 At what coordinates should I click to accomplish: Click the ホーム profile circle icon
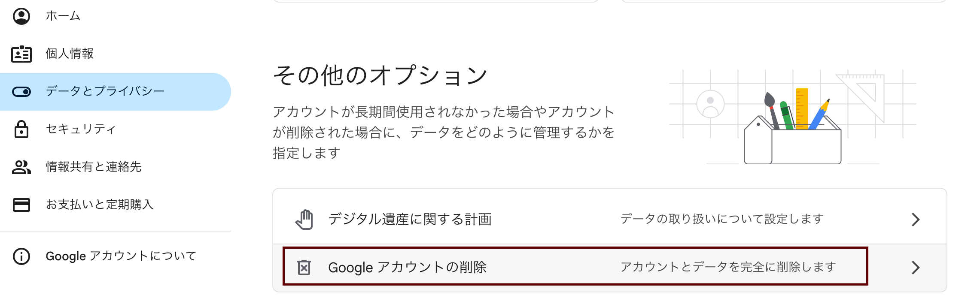[x=21, y=16]
